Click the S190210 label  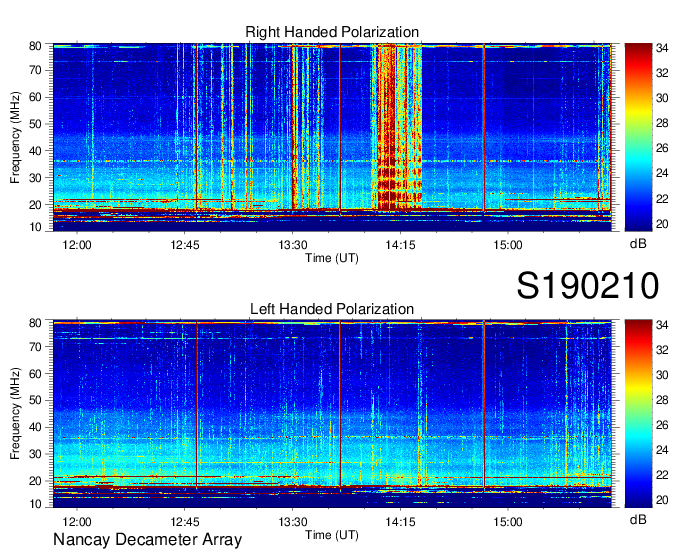588,286
